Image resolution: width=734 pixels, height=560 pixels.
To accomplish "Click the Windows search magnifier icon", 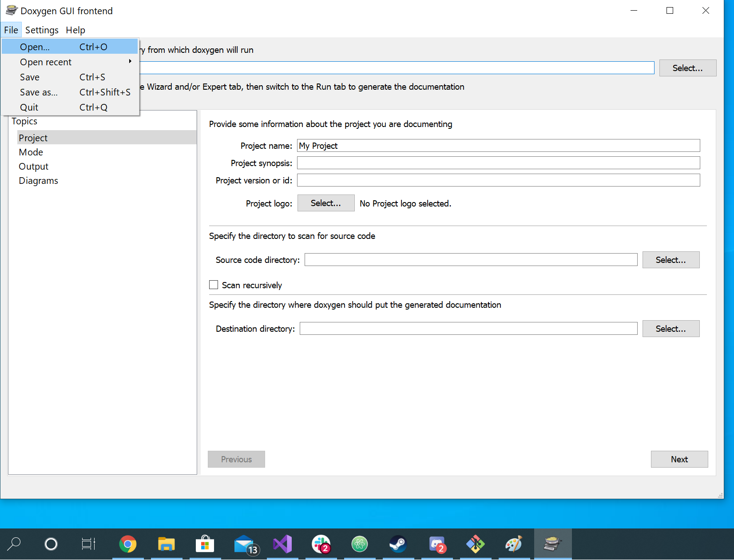I will point(14,544).
